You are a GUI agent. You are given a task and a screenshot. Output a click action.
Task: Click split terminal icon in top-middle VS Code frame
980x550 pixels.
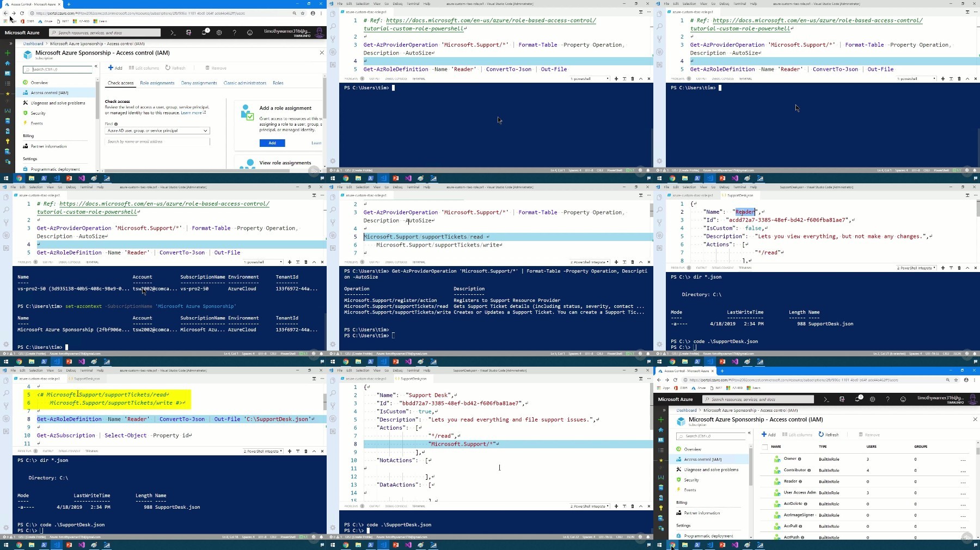click(x=624, y=79)
